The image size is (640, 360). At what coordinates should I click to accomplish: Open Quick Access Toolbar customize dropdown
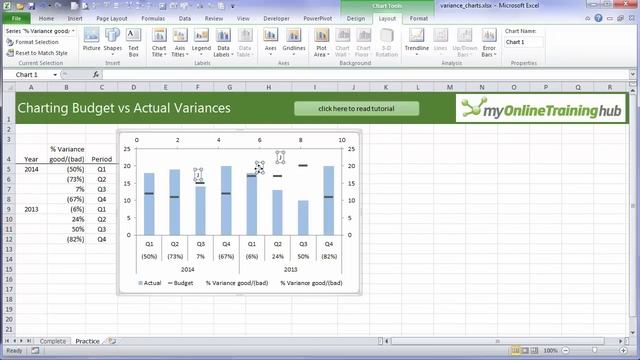pos(233,6)
